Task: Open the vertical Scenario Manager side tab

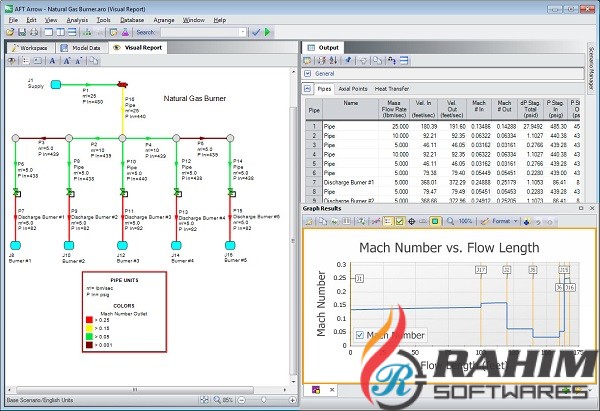Action: tap(591, 68)
